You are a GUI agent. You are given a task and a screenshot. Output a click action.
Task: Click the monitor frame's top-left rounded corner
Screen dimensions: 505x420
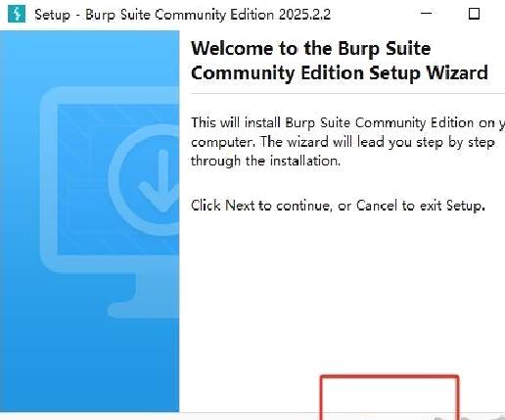(x=49, y=95)
